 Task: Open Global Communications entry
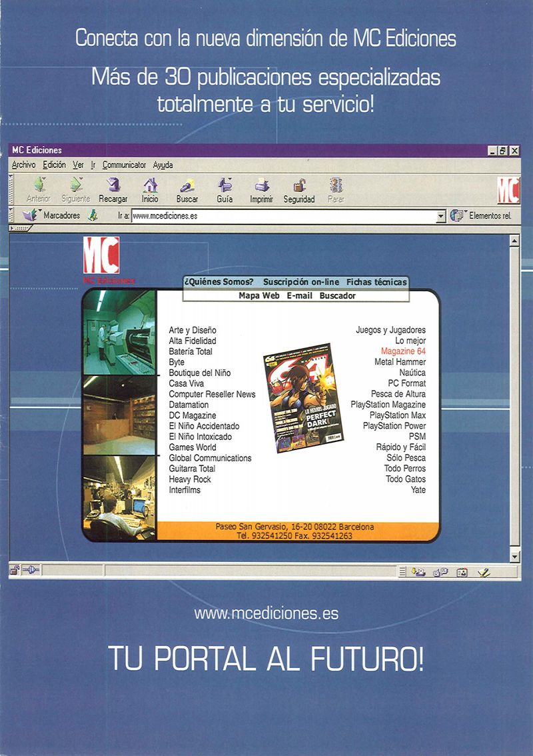(210, 458)
